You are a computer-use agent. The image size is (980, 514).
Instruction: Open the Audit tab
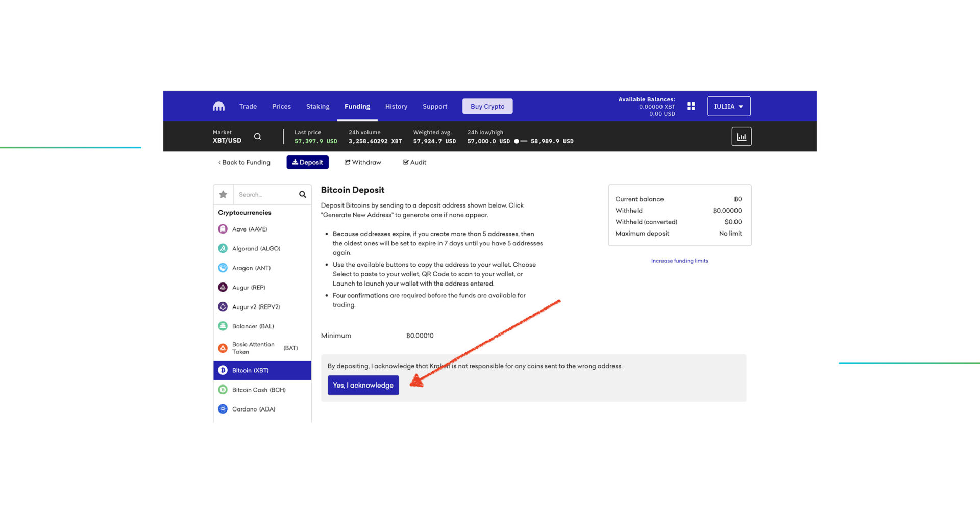414,162
